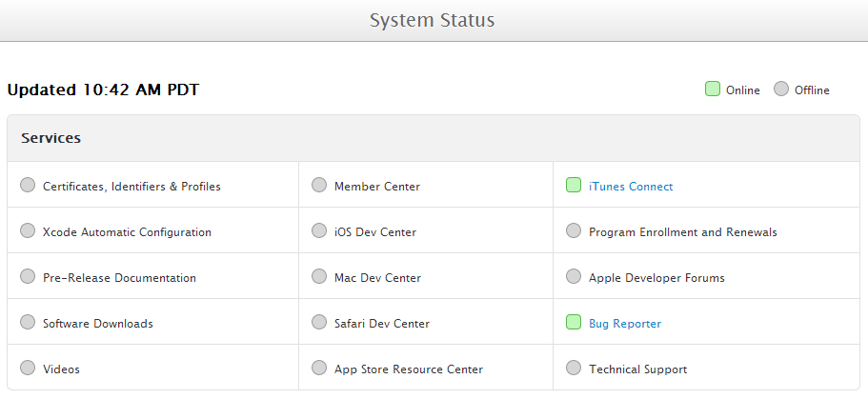Screen dimensions: 868x399
Task: Click the Safari Dev Center status icon
Action: point(319,323)
